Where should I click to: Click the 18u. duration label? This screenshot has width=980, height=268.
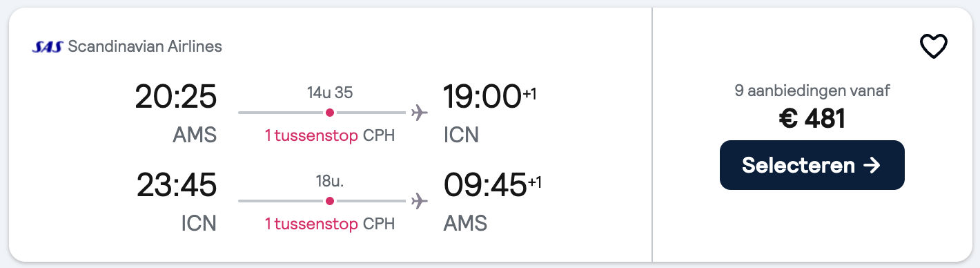pyautogui.click(x=330, y=182)
